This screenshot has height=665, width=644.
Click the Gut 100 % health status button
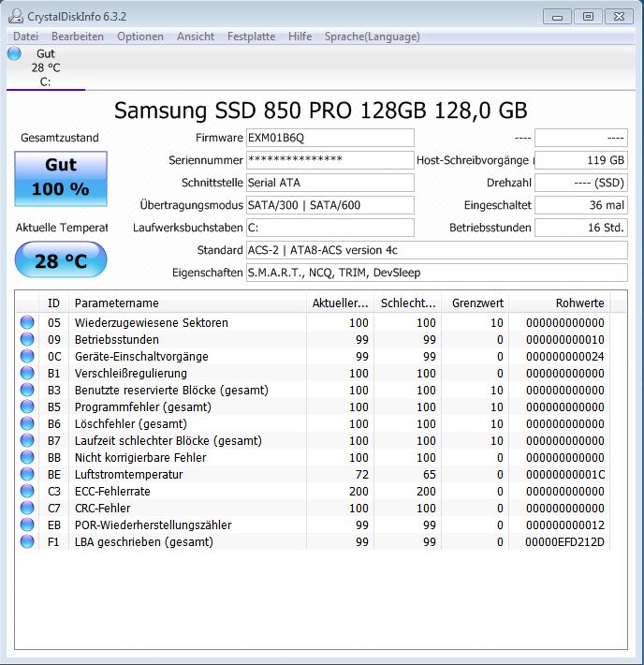point(61,179)
